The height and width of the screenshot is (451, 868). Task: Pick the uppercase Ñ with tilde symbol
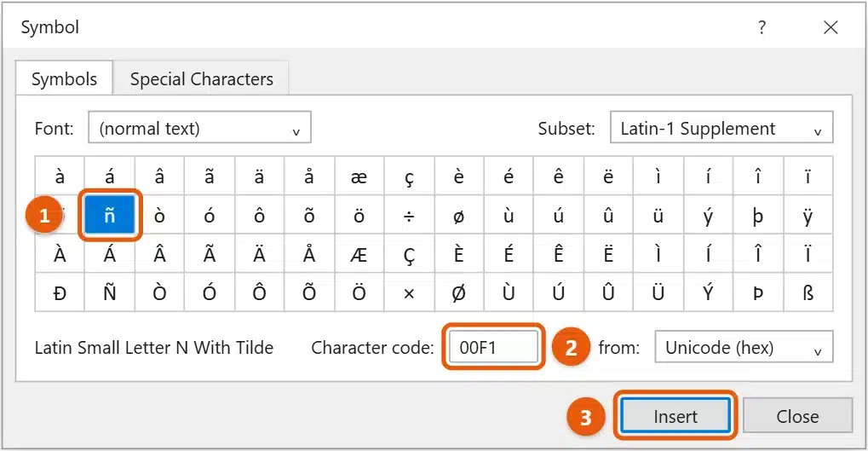coord(110,292)
